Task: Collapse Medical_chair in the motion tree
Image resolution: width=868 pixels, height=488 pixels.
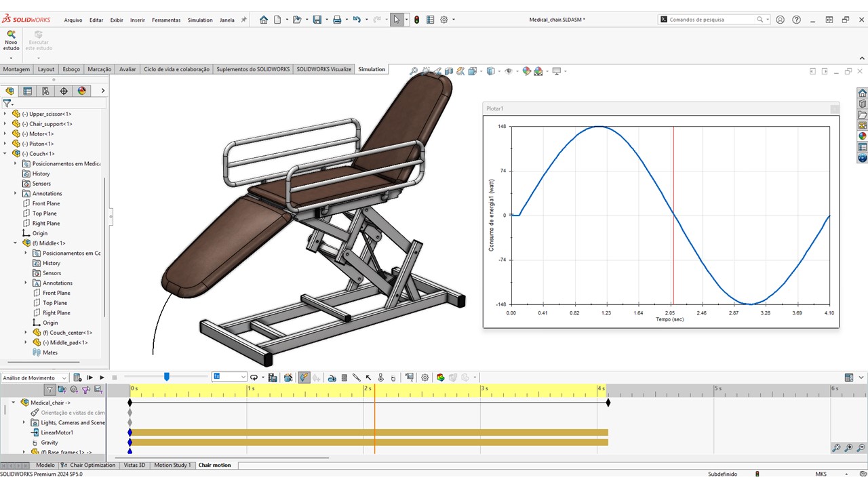Action: pos(13,403)
